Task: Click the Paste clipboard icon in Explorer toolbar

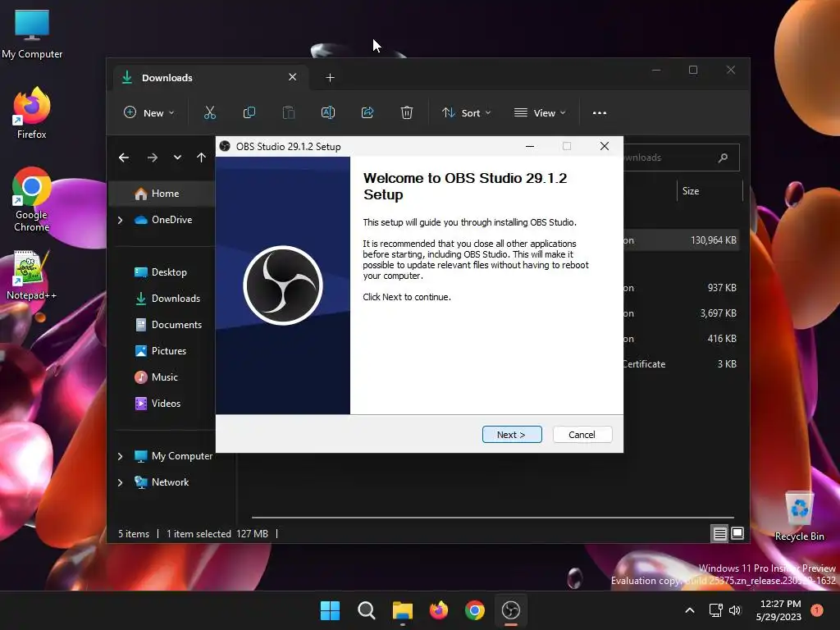Action: (289, 112)
